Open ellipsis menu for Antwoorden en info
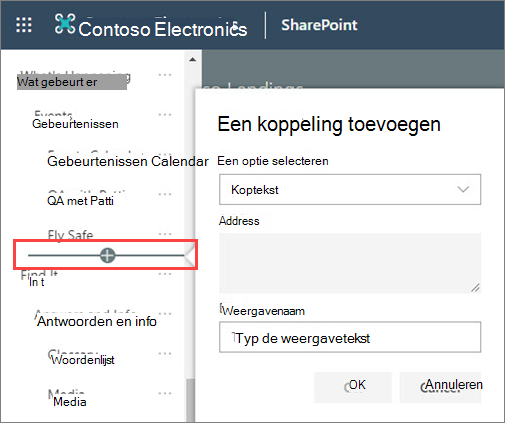Image resolution: width=505 pixels, height=423 pixels. tap(165, 314)
